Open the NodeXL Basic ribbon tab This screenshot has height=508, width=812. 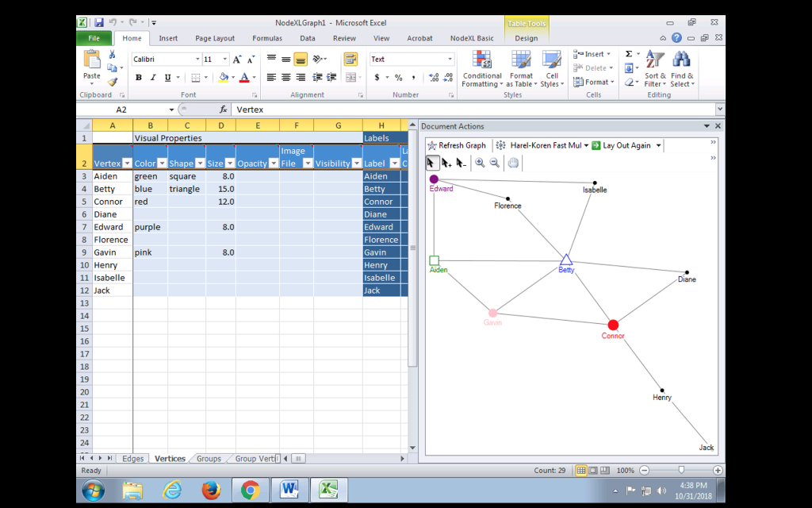tap(472, 38)
